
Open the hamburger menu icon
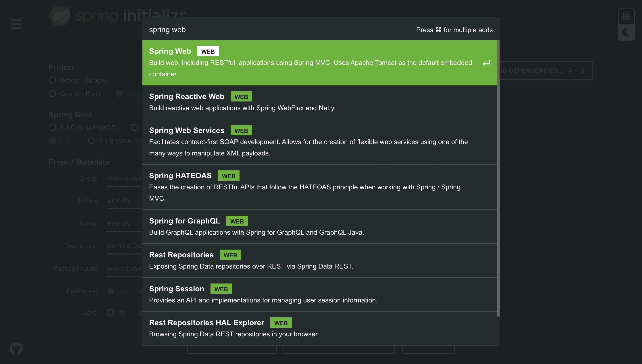coord(16,24)
